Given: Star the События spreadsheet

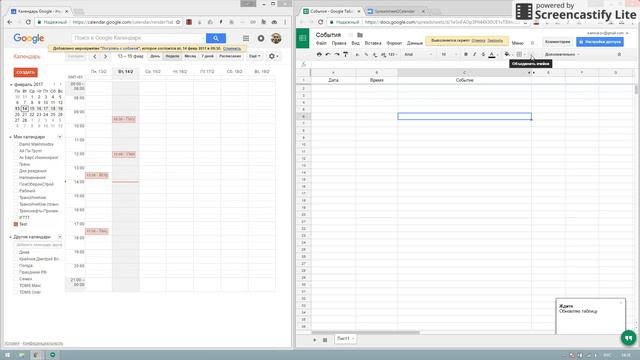Looking at the screenshot, I should point(350,35).
